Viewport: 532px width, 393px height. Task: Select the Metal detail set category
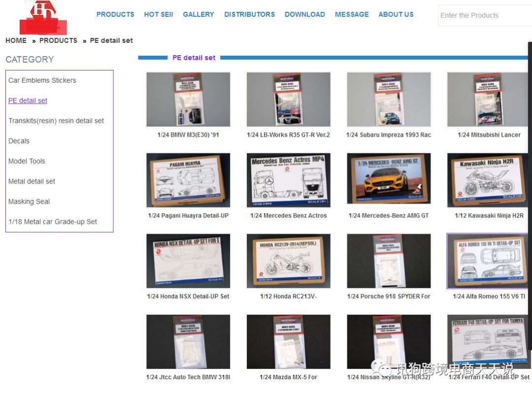[x=32, y=181]
